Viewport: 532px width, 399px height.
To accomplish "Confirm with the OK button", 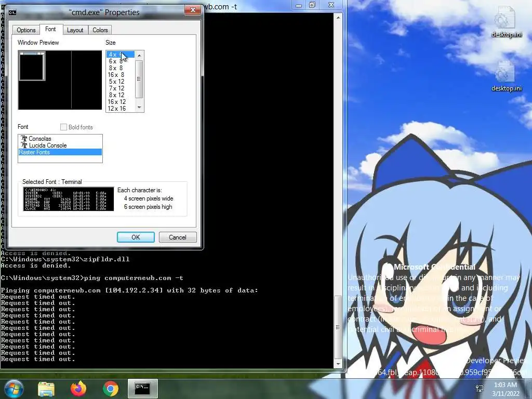I will point(136,237).
